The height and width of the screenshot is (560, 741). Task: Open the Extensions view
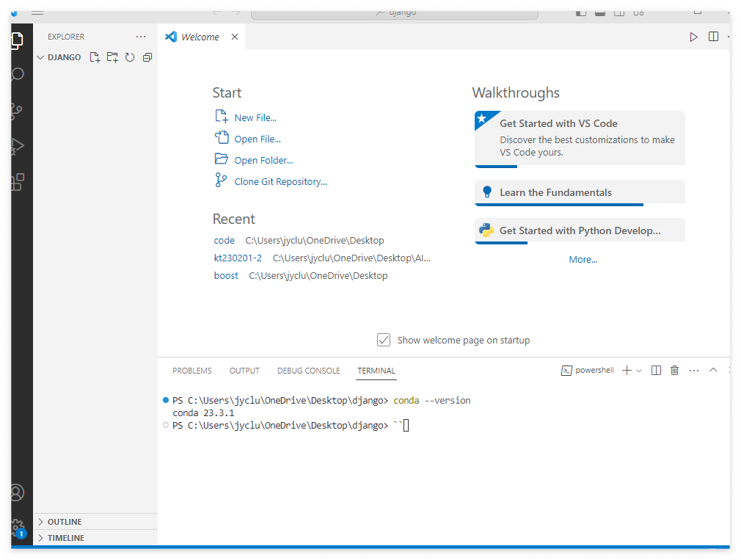pos(18,182)
